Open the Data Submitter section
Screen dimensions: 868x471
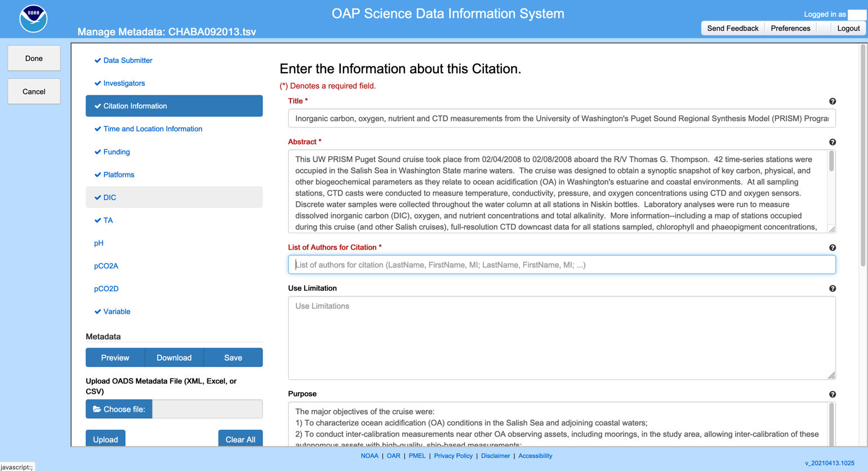click(x=127, y=60)
